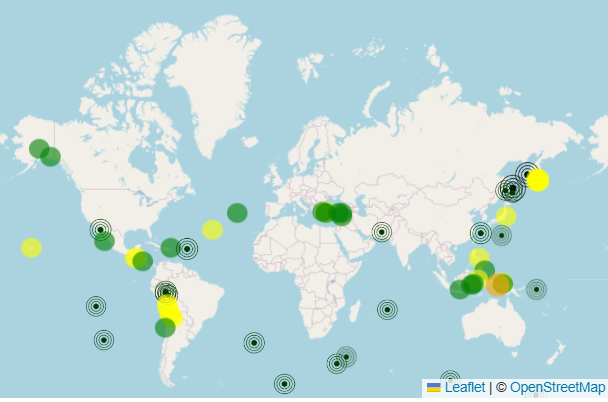This screenshot has width=608, height=402.
Task: Click the yellow circle marker east of Japan
Action: [538, 180]
